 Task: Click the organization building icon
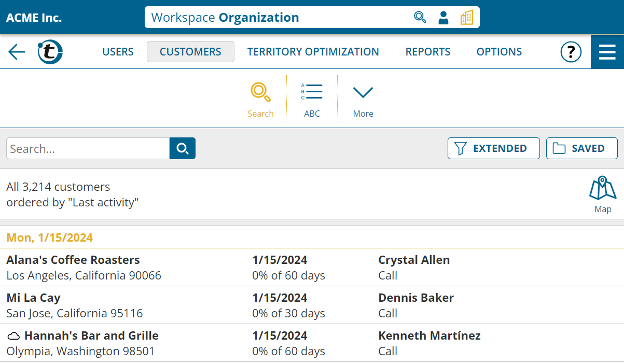pos(466,18)
